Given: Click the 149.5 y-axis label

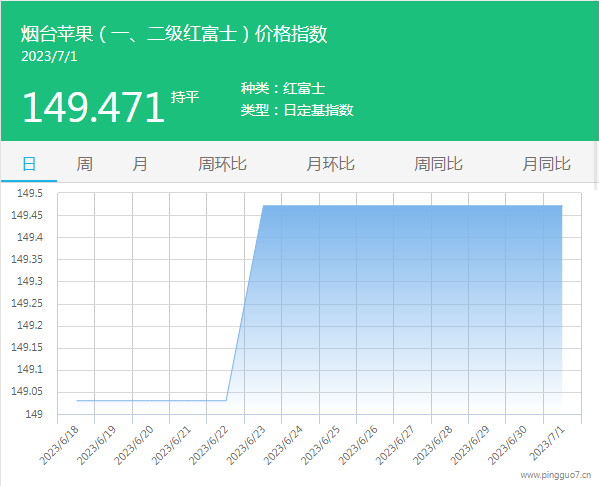Looking at the screenshot, I should [x=30, y=193].
